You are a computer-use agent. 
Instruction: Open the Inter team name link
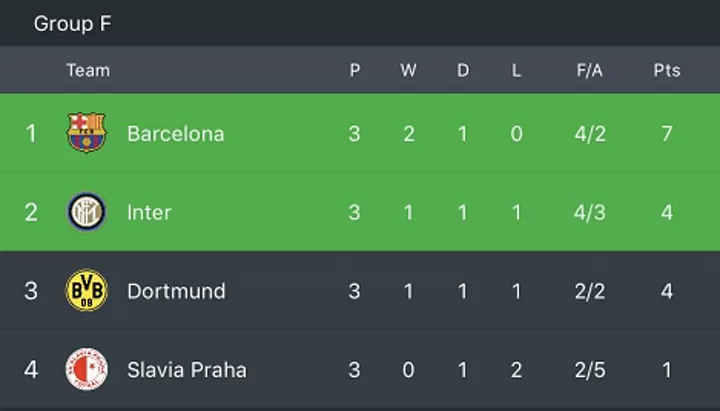coord(149,213)
